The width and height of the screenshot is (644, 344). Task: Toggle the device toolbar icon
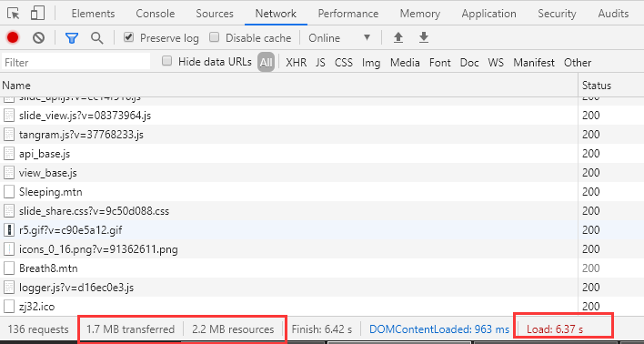pyautogui.click(x=38, y=13)
